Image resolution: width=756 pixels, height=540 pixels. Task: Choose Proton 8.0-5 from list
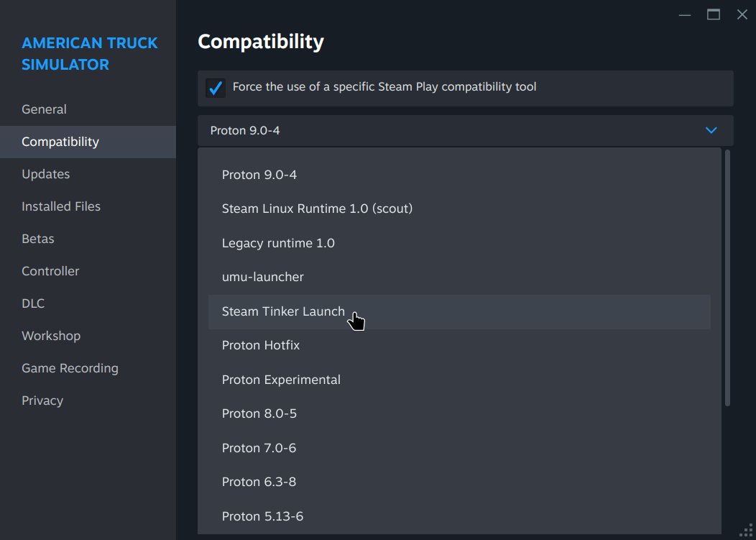[x=259, y=413]
